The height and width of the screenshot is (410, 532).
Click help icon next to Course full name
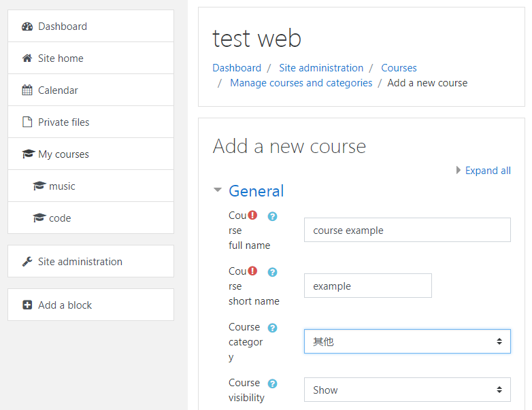272,216
